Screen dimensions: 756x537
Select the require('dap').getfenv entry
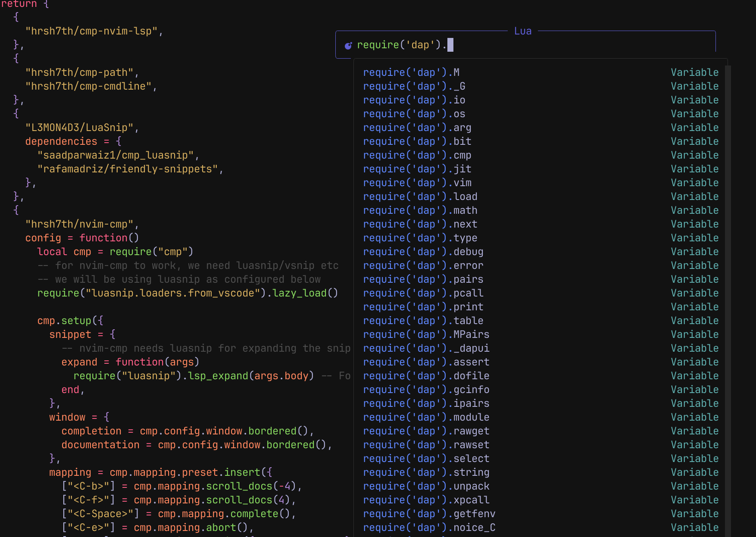(x=429, y=514)
